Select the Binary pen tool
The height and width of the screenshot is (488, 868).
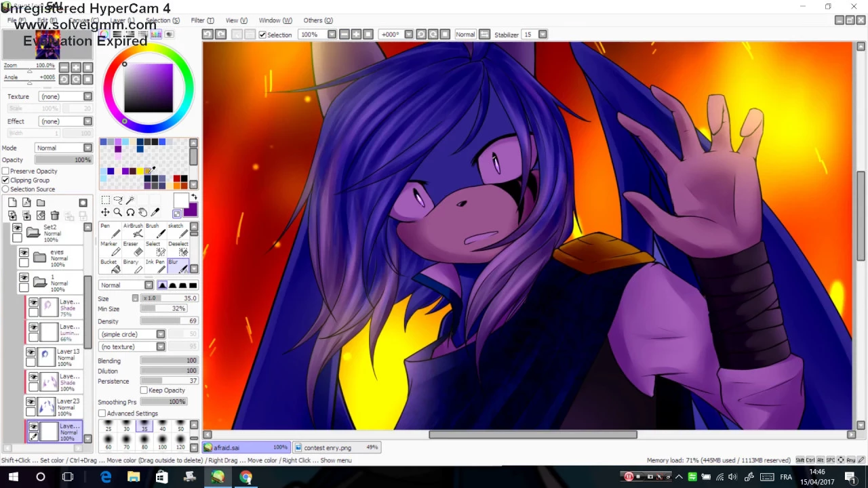click(x=133, y=266)
